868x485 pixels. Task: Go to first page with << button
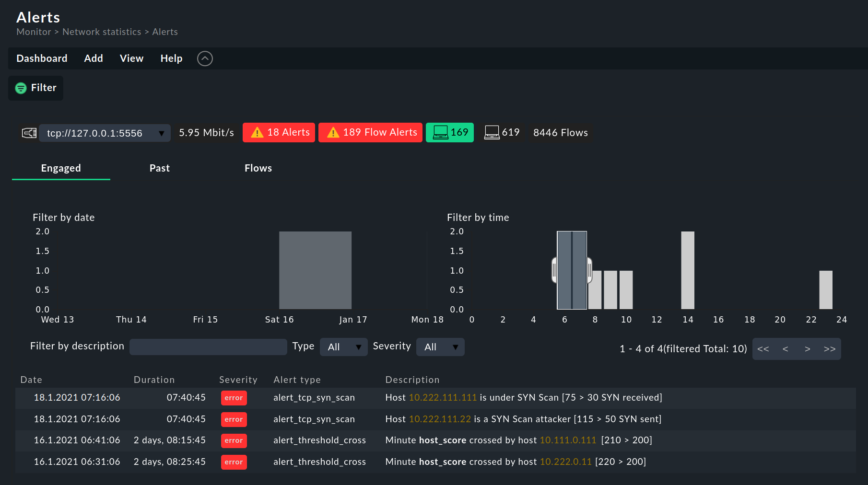763,349
